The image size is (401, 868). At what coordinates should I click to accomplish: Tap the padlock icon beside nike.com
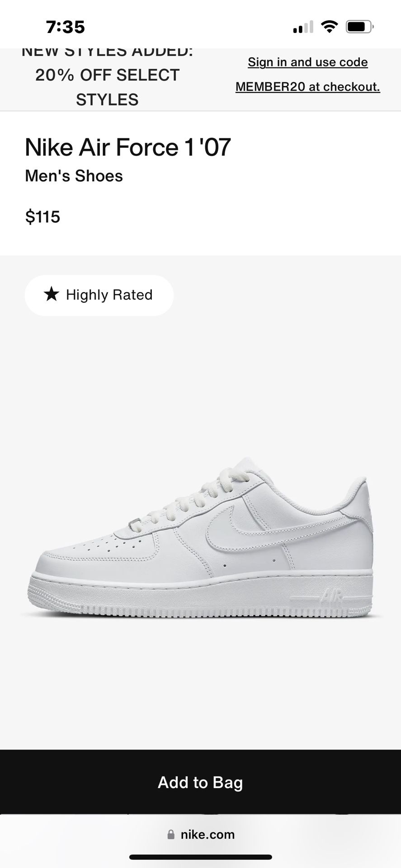pyautogui.click(x=171, y=835)
